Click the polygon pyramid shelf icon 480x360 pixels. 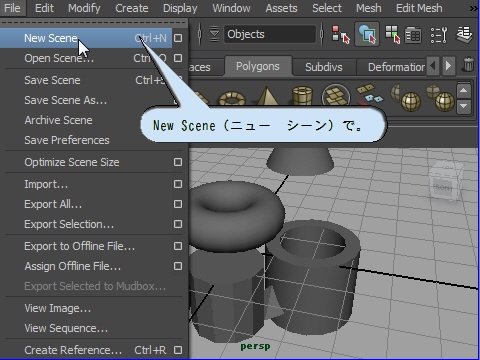tap(267, 96)
